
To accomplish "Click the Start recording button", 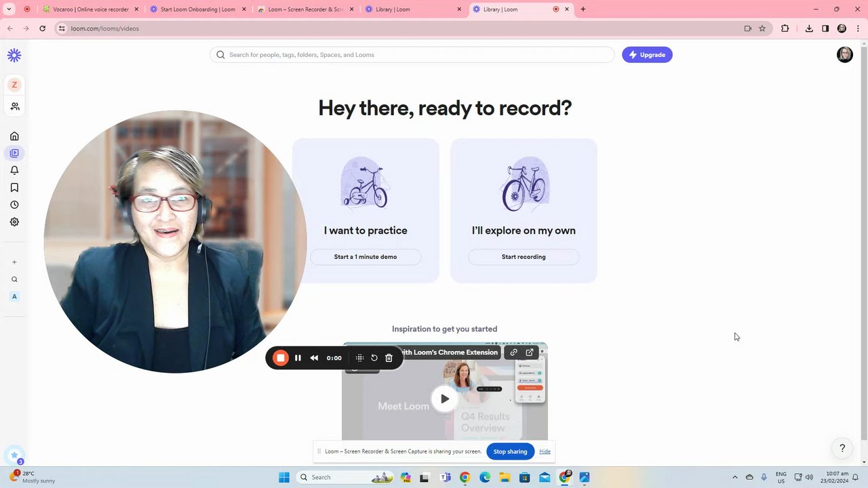I will (524, 257).
